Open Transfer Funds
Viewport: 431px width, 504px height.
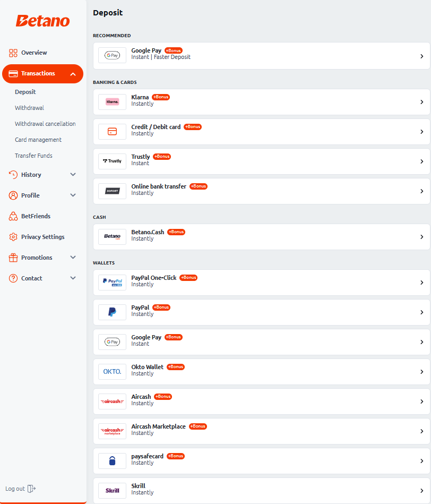click(34, 156)
